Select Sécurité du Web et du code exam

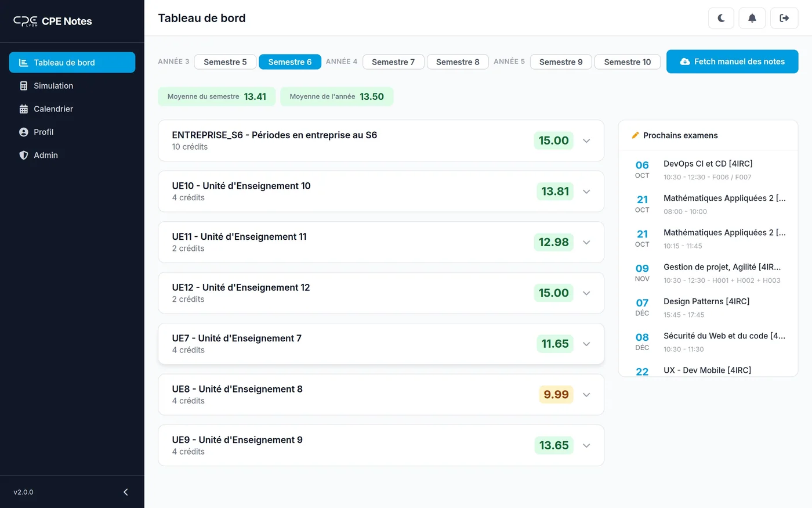pyautogui.click(x=708, y=342)
